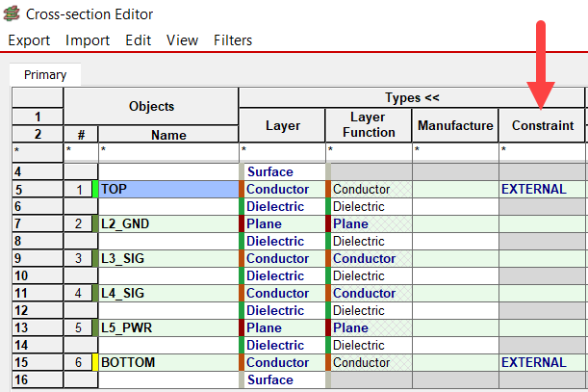This screenshot has width=588, height=392.
Task: Click the filter field under Layer column
Action: 282,151
